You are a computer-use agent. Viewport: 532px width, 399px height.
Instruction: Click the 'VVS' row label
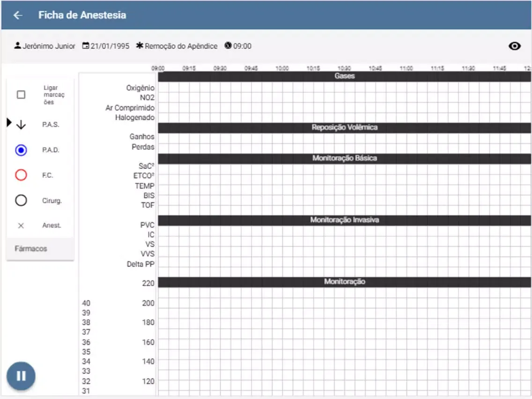[x=148, y=254]
